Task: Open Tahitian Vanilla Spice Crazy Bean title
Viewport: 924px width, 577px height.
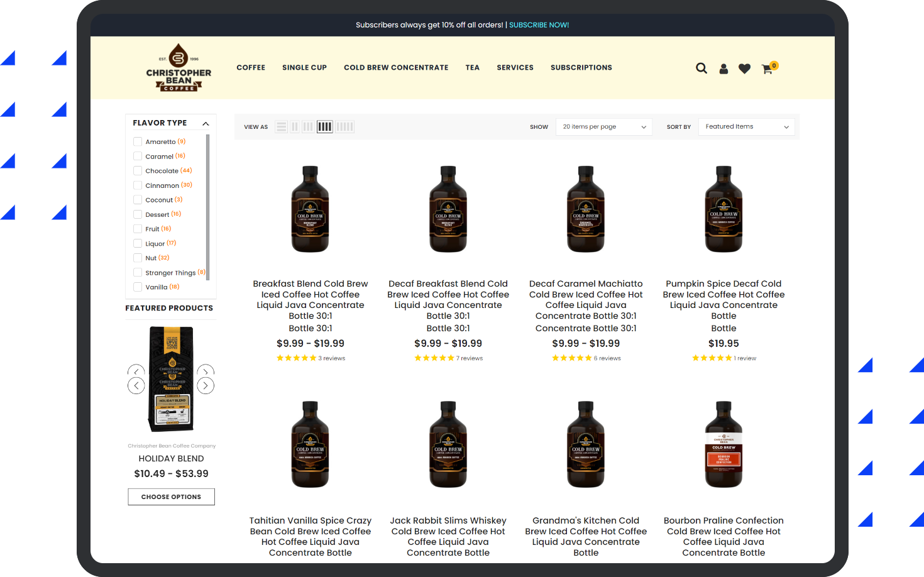Action: point(311,537)
